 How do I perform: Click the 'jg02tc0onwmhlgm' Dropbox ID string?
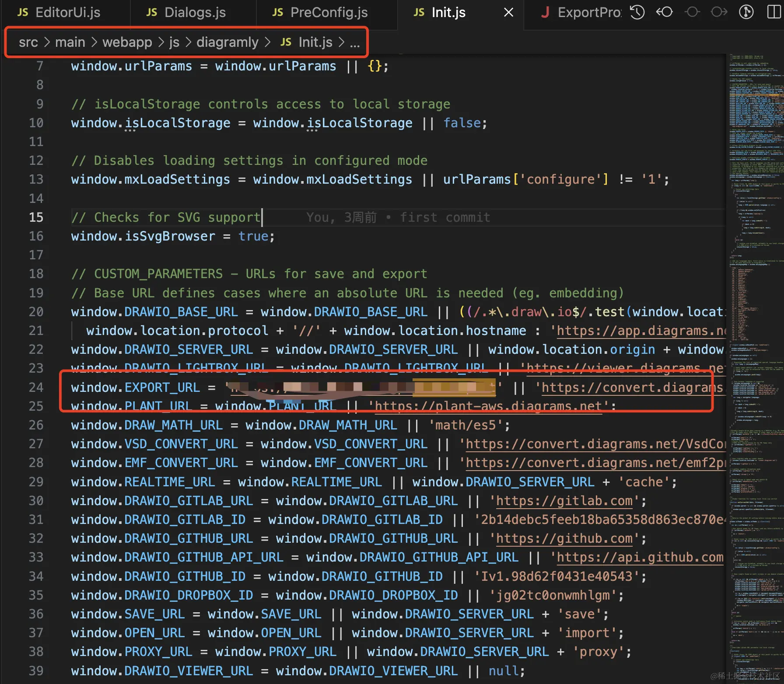(x=553, y=595)
